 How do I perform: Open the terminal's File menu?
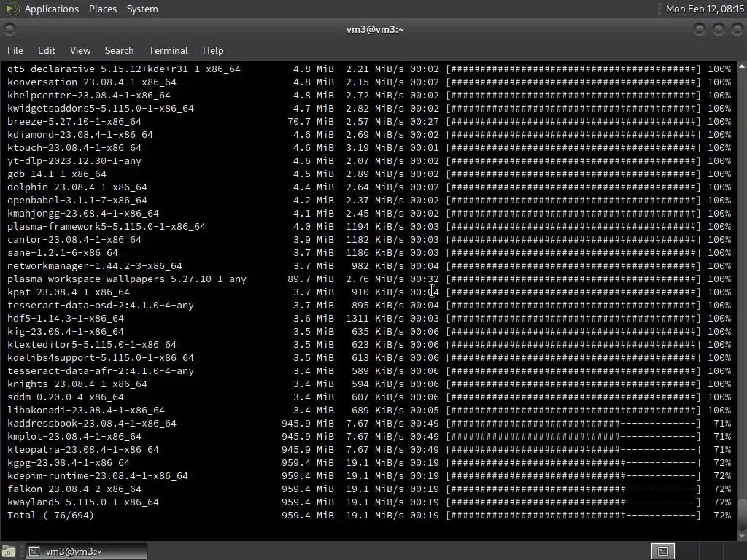point(15,50)
